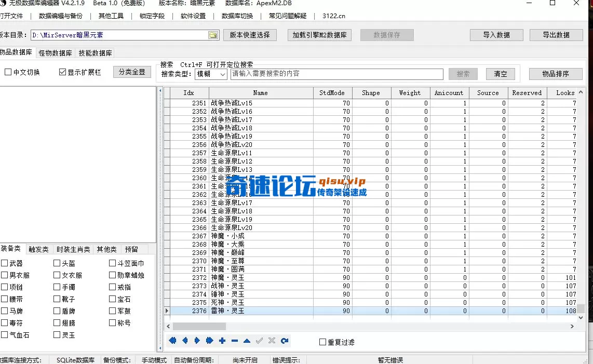Delete current record with minus icon

click(235, 341)
